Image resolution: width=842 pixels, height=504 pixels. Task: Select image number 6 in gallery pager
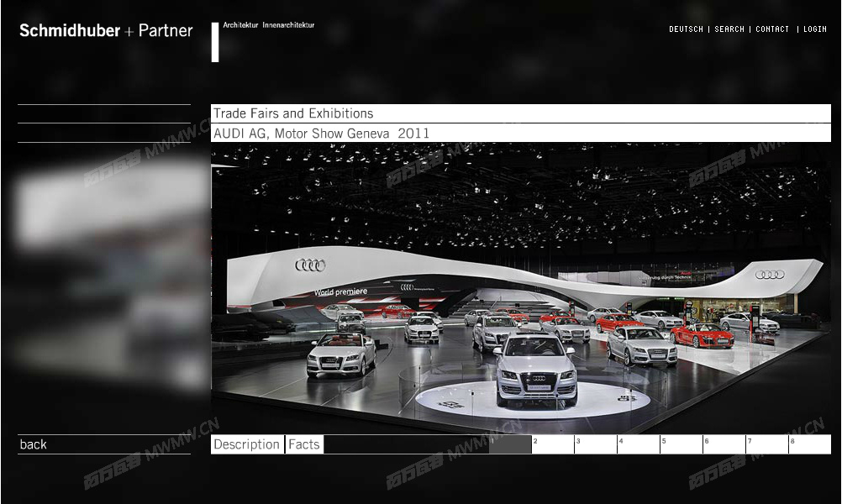[x=725, y=444]
